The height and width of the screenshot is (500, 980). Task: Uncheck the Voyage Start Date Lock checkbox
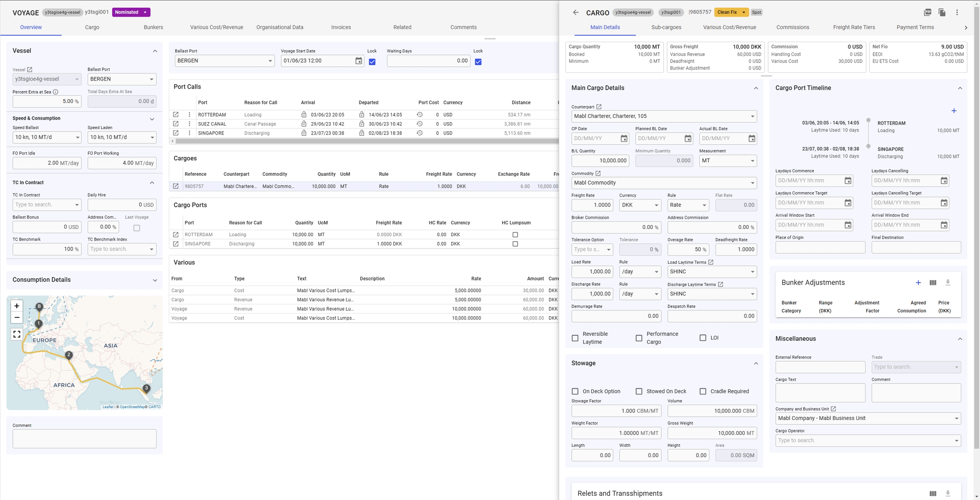pyautogui.click(x=372, y=62)
